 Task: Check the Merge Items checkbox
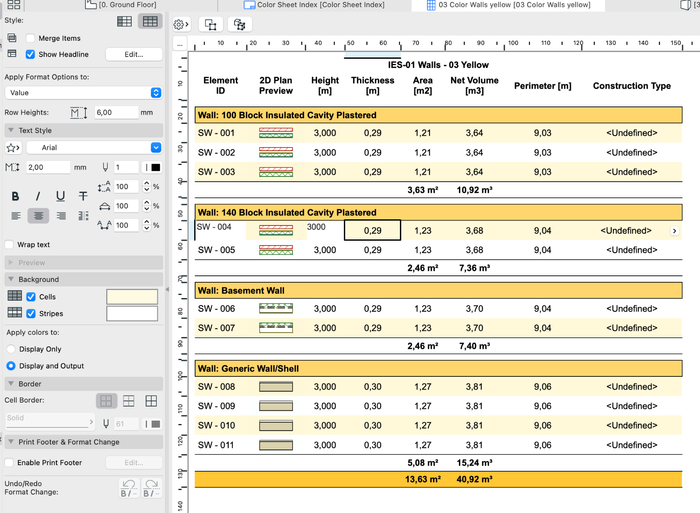(31, 37)
